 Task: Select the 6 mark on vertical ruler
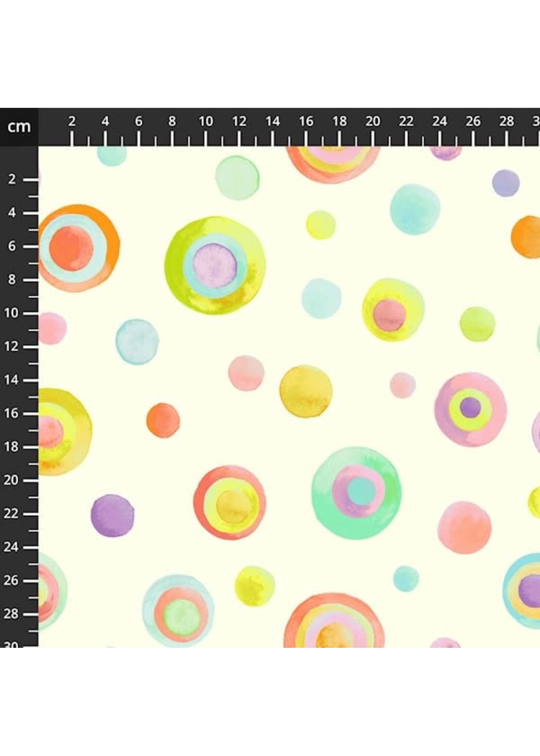pyautogui.click(x=12, y=246)
